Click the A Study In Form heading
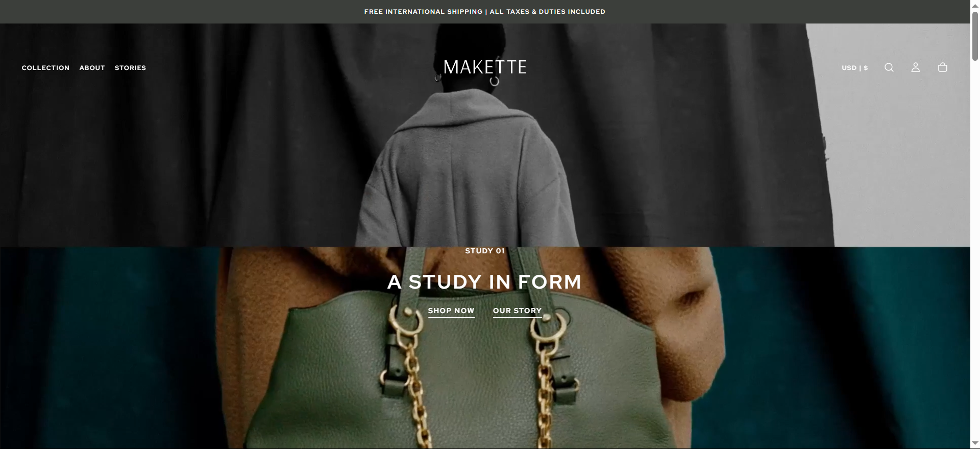This screenshot has width=980, height=449. pos(484,282)
